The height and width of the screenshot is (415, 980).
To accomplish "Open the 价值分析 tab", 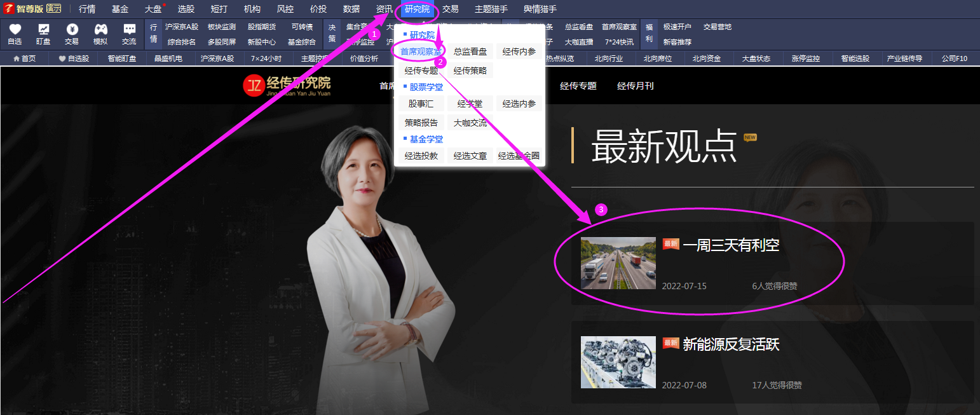I will 364,58.
